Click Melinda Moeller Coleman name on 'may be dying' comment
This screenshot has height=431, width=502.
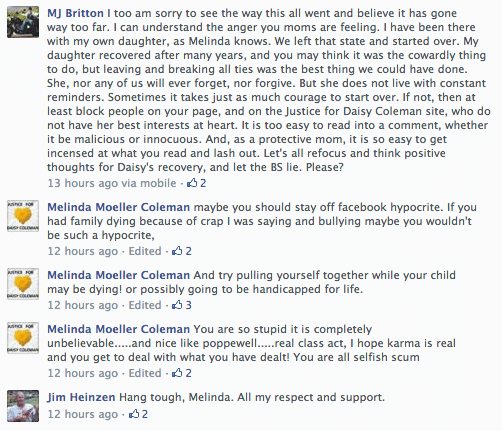click(x=118, y=275)
